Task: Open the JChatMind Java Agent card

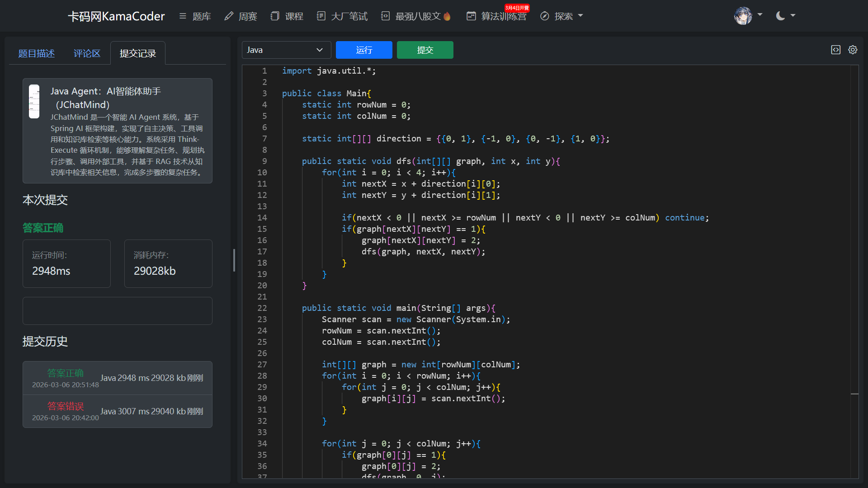Action: pyautogui.click(x=118, y=131)
